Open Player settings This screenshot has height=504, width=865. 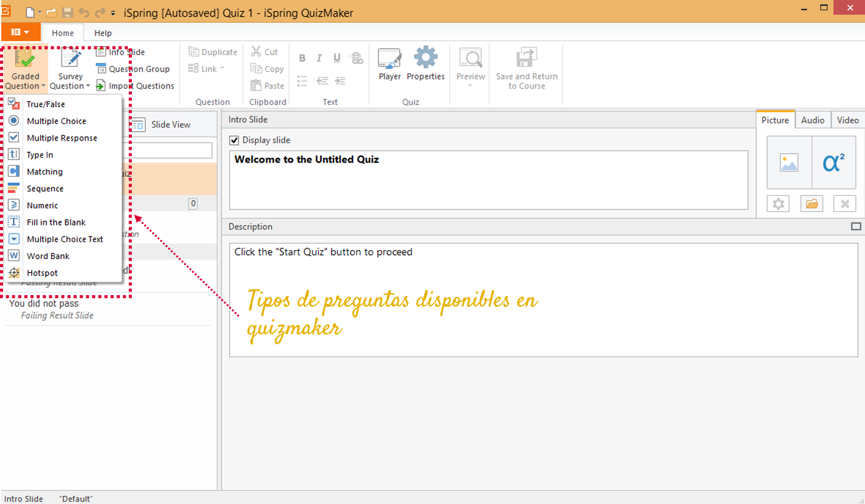click(389, 64)
